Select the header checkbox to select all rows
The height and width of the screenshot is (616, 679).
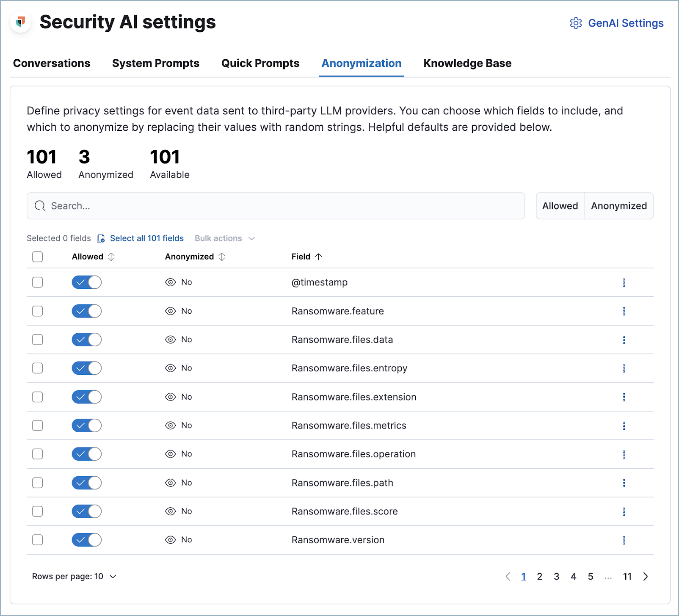pos(37,257)
